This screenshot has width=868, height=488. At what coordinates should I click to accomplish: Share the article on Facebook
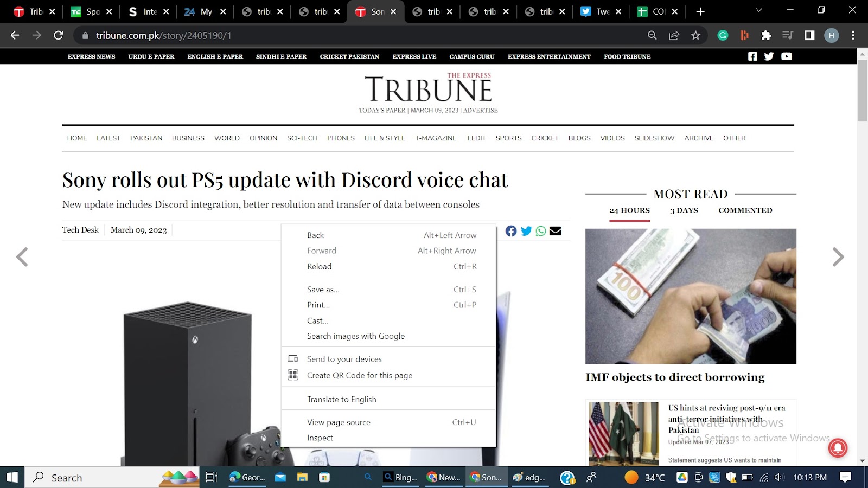[x=511, y=231]
